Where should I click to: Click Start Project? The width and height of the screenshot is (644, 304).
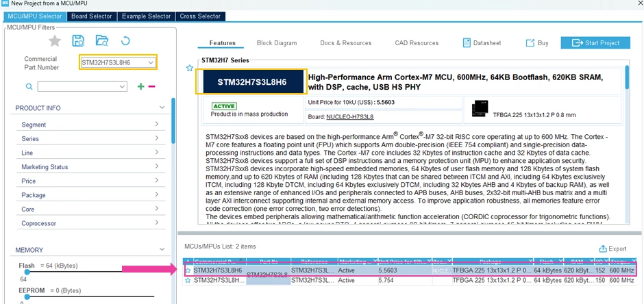tap(595, 42)
